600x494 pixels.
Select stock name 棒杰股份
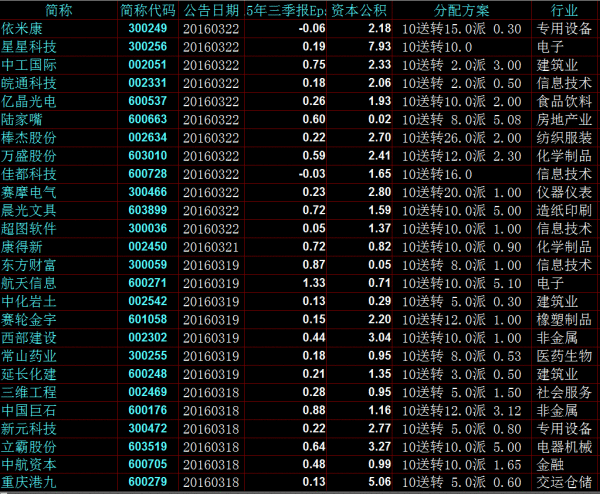coord(29,138)
